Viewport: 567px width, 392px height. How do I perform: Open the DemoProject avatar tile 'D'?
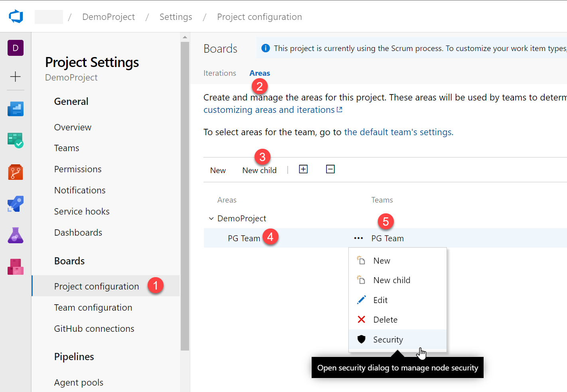(16, 48)
